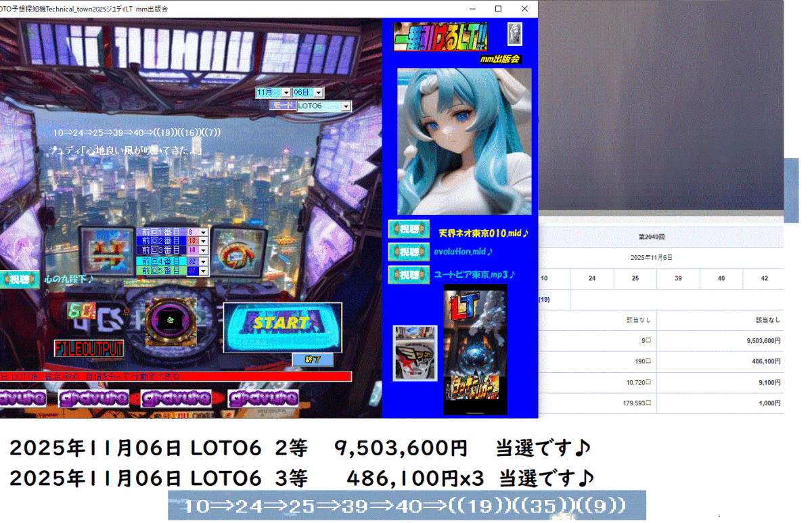Image resolution: width=812 pixels, height=523 pixels.
Task: Click the 9,503,600円 prize cell
Action: tap(720, 341)
